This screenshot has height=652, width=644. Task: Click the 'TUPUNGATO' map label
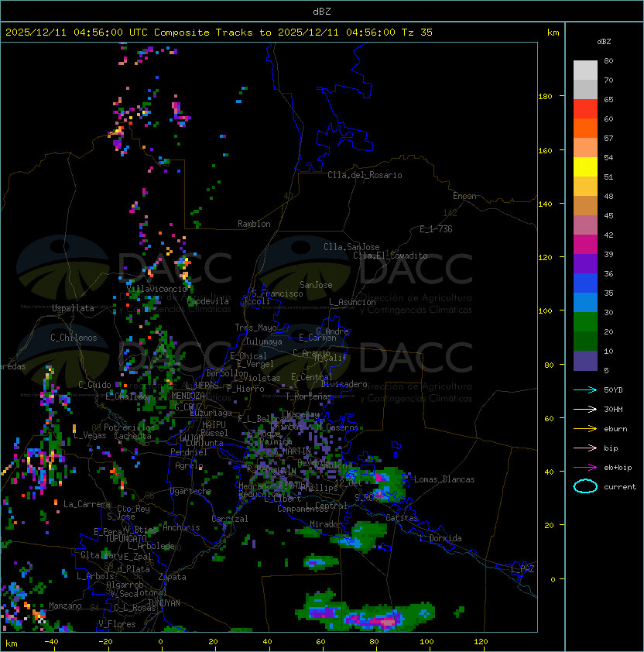pos(126,538)
